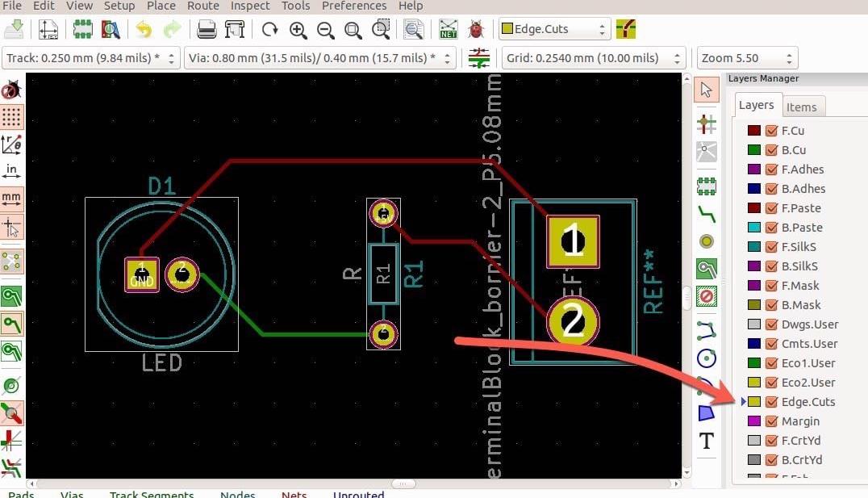The height and width of the screenshot is (498, 868).
Task: Switch units to millimeters
Action: (11, 199)
